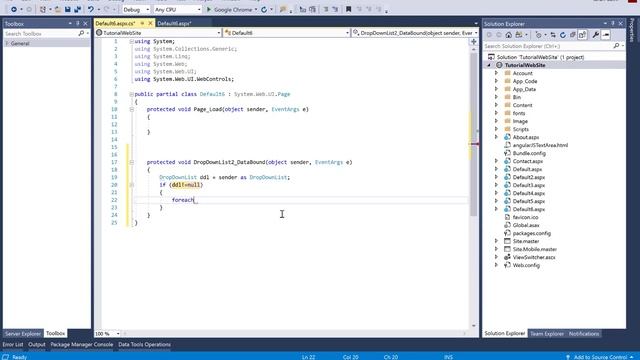This screenshot has width=640, height=360.
Task: Select angularJSTextArea.html file
Action: tap(540, 145)
